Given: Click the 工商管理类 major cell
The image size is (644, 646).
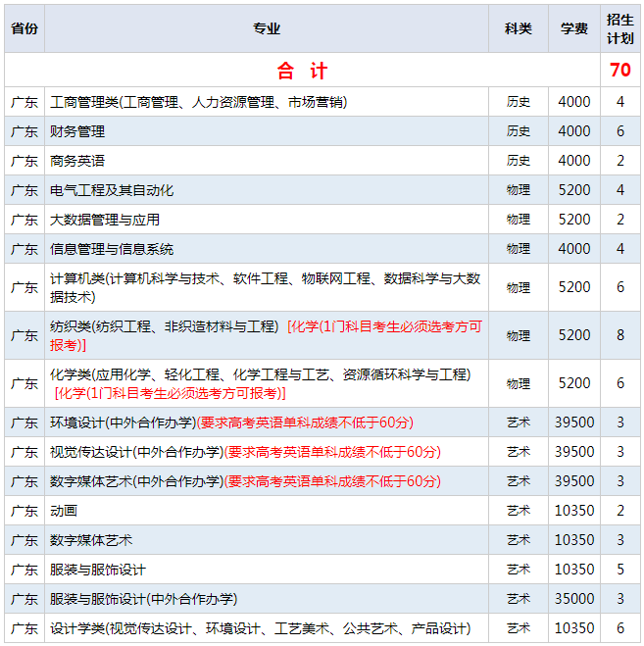Looking at the screenshot, I should pyautogui.click(x=267, y=102).
